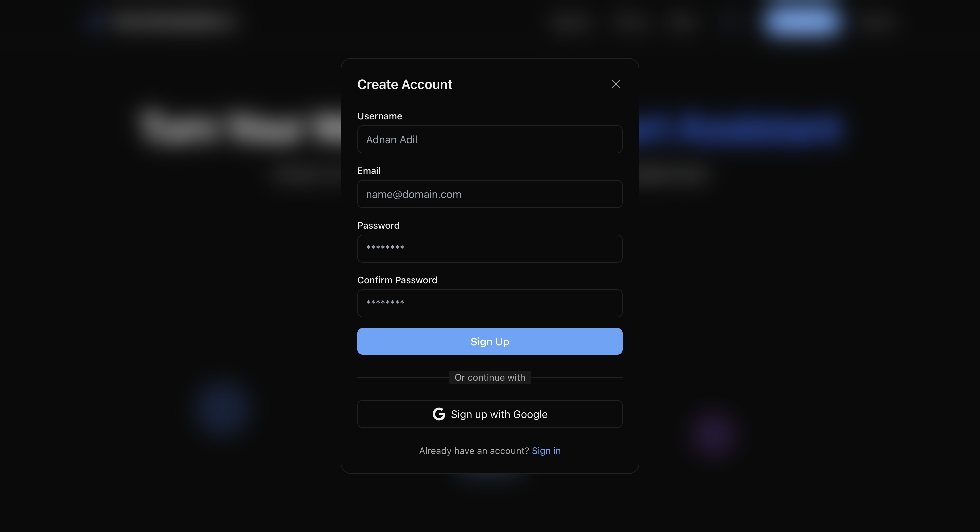Image resolution: width=980 pixels, height=532 pixels.
Task: Click the Or continue with divider text
Action: (490, 377)
